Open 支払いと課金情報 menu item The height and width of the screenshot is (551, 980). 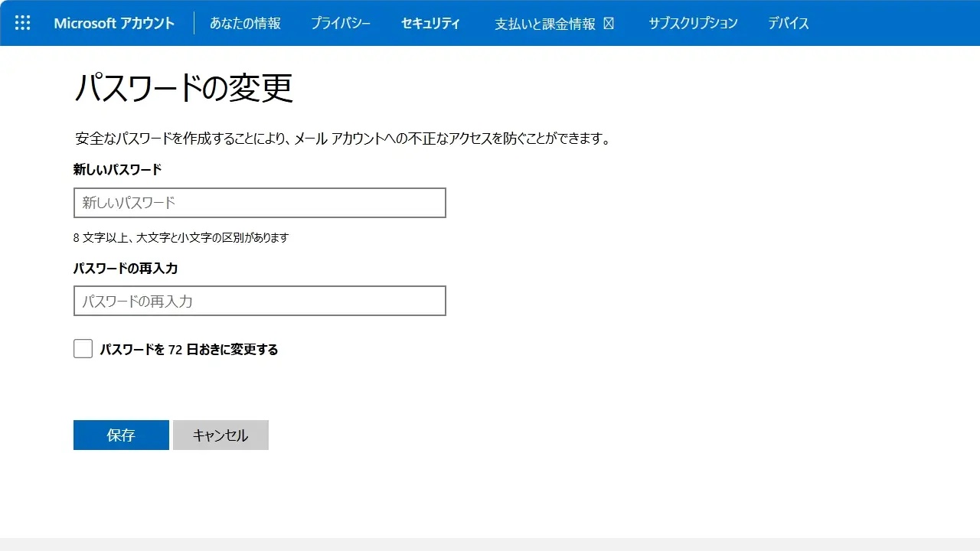(544, 24)
